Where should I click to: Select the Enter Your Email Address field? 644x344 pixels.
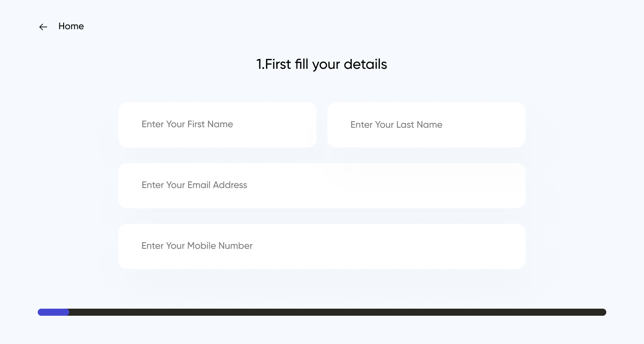pos(322,186)
